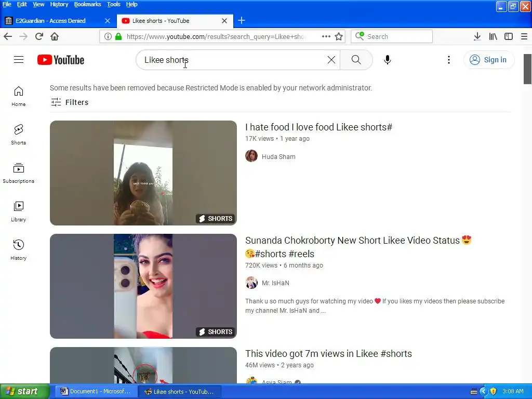Viewport: 532px width, 399px height.
Task: Open video 'I hate food I love food'
Action: [x=318, y=127]
